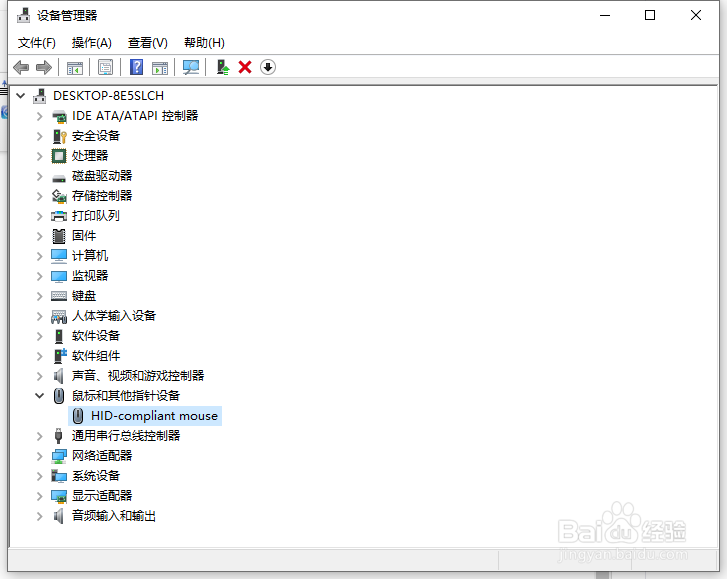Screen dimensions: 727x579
Task: Open the Properties toolbar icon
Action: pyautogui.click(x=105, y=68)
